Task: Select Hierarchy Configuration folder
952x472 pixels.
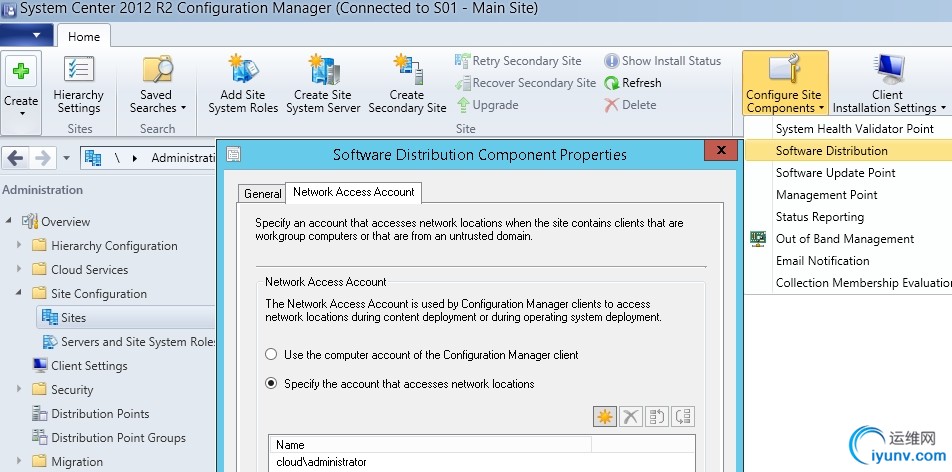Action: [x=104, y=245]
